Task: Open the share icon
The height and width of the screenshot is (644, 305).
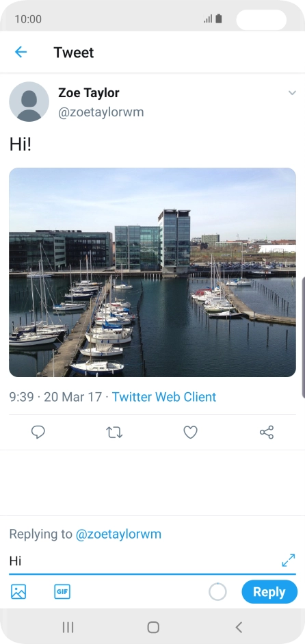Action: [x=267, y=432]
